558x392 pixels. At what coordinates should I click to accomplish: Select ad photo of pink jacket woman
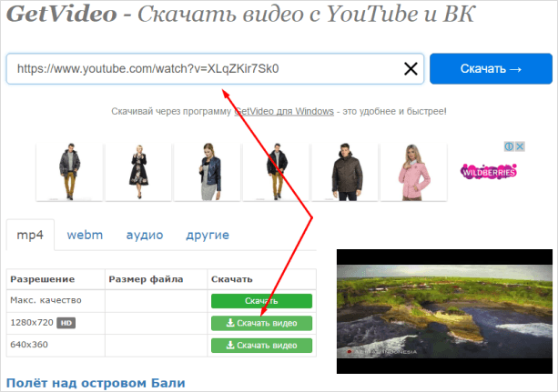[413, 172]
